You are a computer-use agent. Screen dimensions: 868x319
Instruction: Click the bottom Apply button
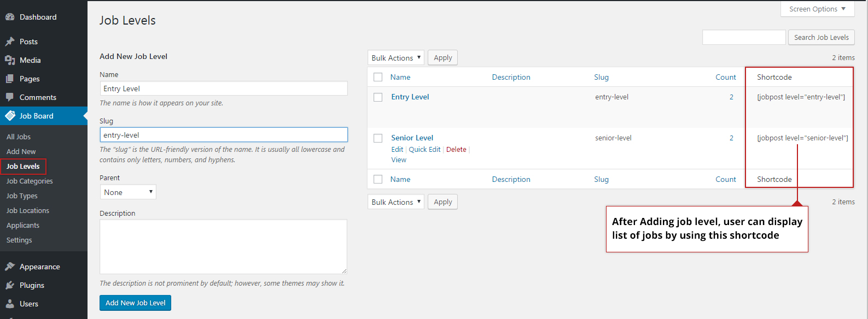[442, 202]
